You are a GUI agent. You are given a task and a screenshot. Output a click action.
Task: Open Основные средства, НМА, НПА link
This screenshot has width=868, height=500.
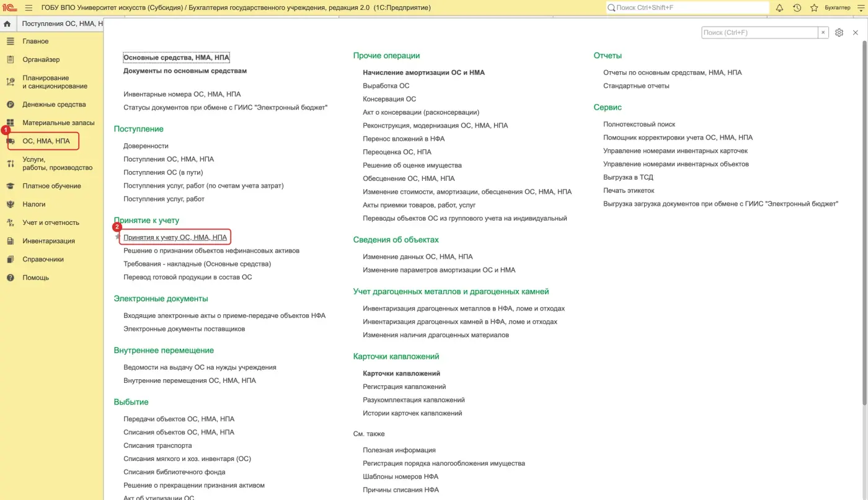pyautogui.click(x=176, y=58)
